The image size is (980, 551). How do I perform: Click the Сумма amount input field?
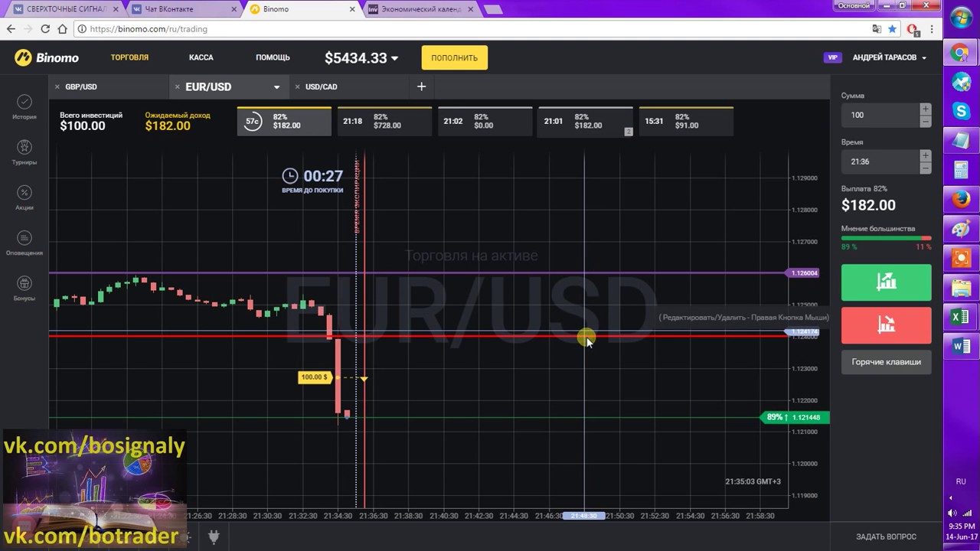click(x=880, y=116)
